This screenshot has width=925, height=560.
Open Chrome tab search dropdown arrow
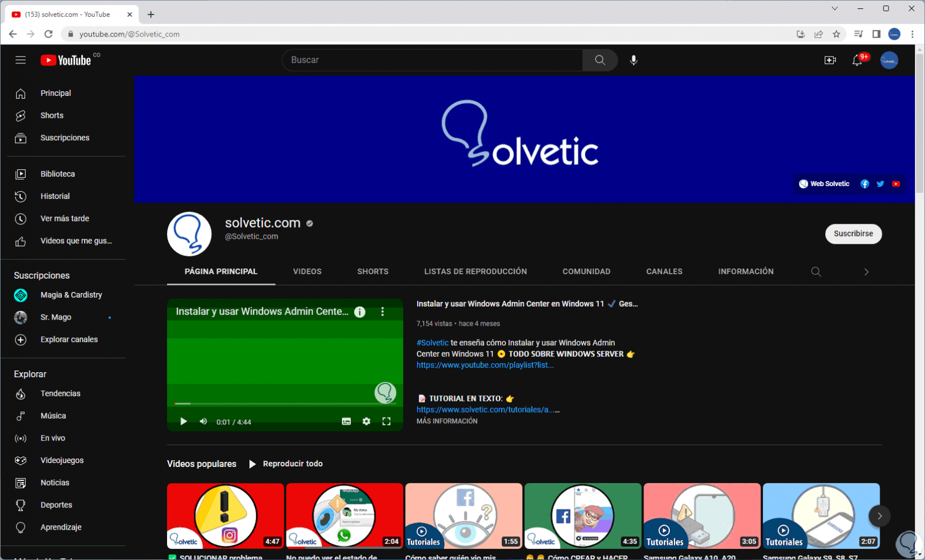point(835,8)
